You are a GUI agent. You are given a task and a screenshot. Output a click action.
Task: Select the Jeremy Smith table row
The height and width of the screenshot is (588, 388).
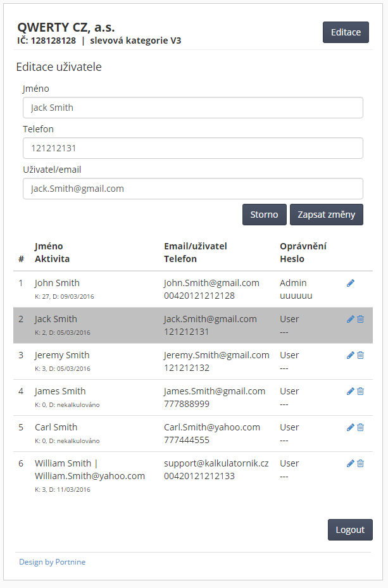(192, 361)
